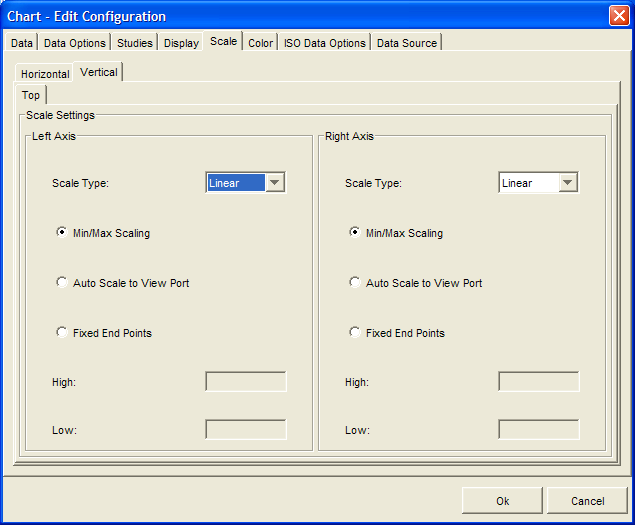
Task: Click the Right Axis Low input field
Action: 538,429
